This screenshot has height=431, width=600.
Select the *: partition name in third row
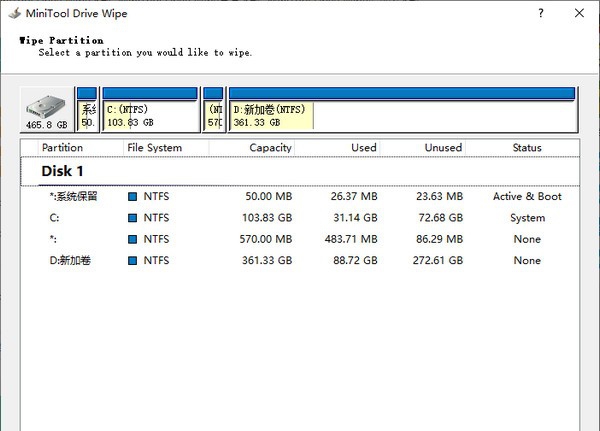[x=53, y=240]
